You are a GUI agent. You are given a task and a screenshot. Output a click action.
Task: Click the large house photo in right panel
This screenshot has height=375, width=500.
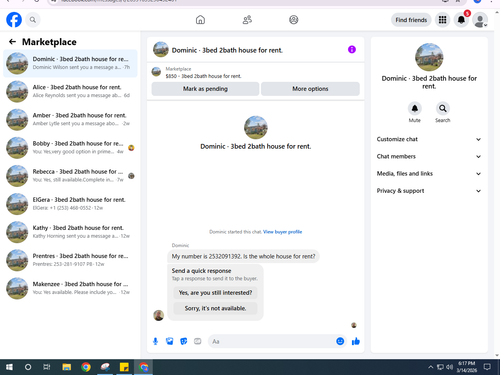(x=429, y=57)
